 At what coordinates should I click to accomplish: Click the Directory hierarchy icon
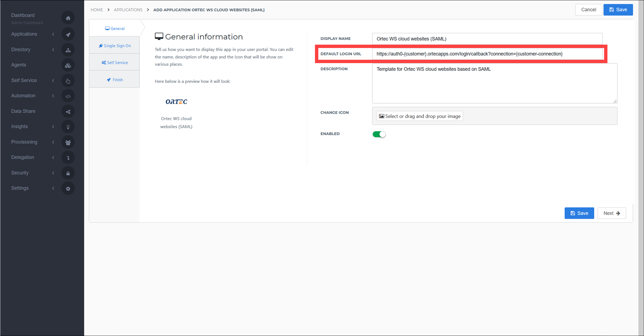(68, 50)
